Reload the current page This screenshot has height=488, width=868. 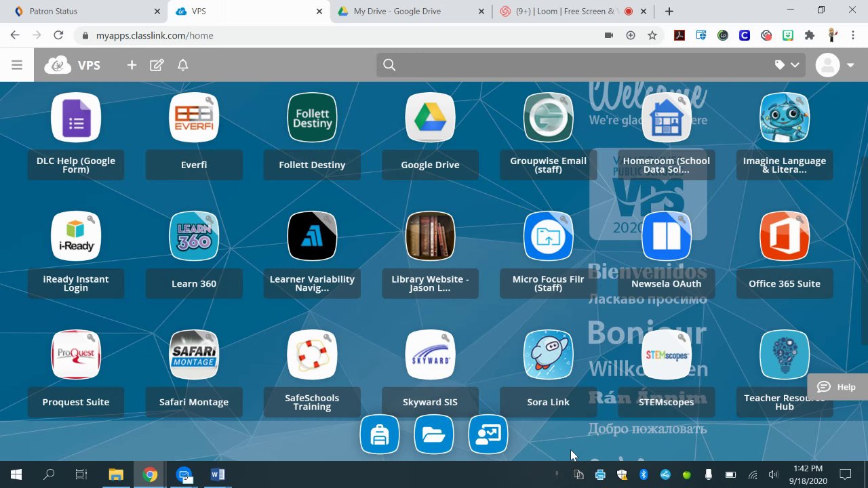(x=58, y=35)
